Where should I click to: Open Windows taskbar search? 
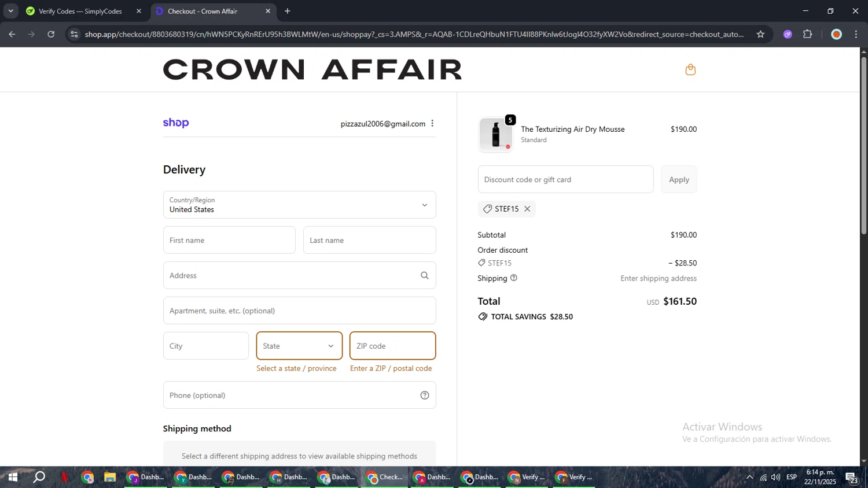click(x=39, y=477)
